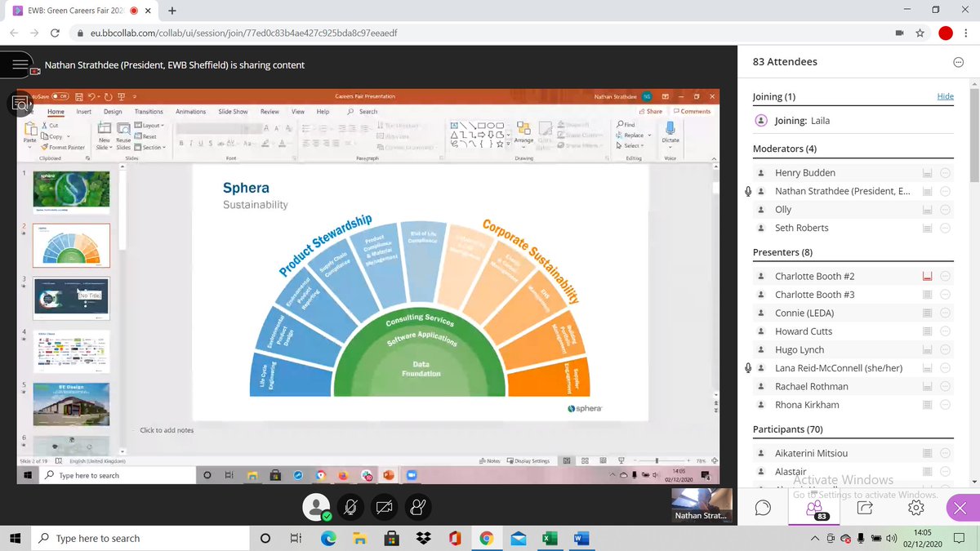
Task: Click connection status icon for Charlotte Booth #2
Action: tap(927, 277)
